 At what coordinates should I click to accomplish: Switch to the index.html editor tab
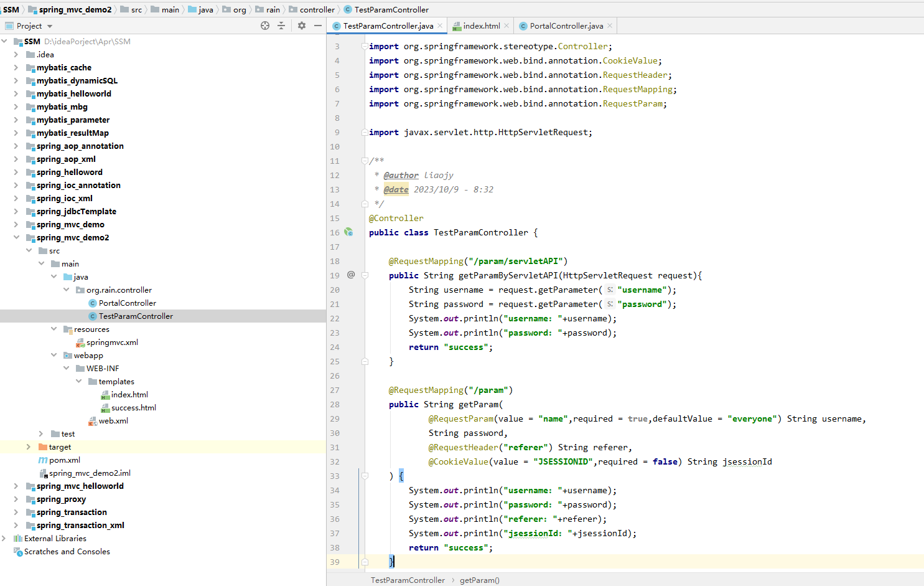click(x=481, y=26)
